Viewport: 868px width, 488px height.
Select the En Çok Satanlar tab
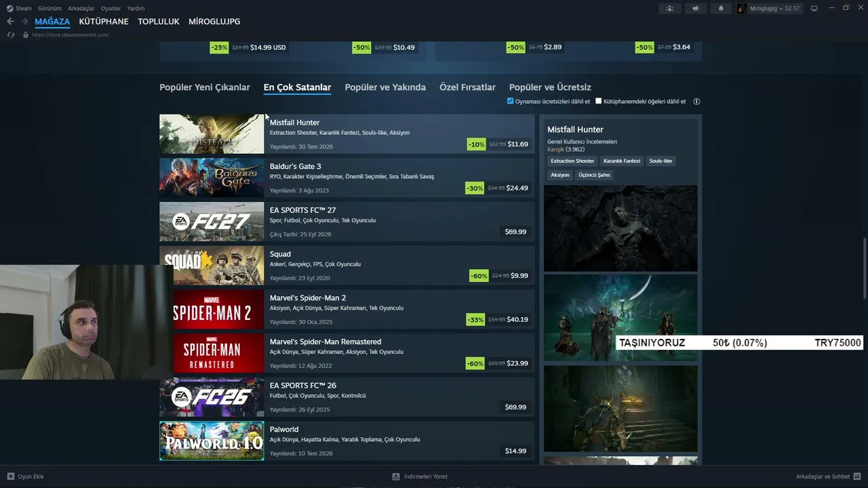297,87
